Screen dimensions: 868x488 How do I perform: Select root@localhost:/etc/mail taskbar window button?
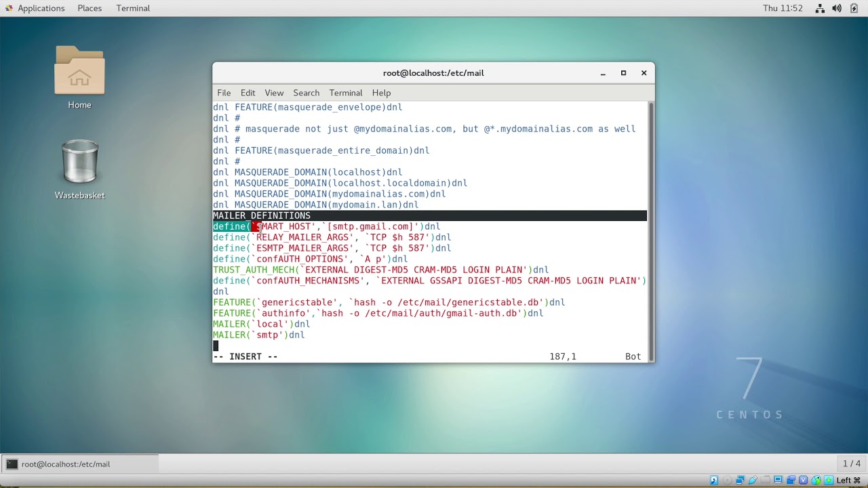click(80, 464)
